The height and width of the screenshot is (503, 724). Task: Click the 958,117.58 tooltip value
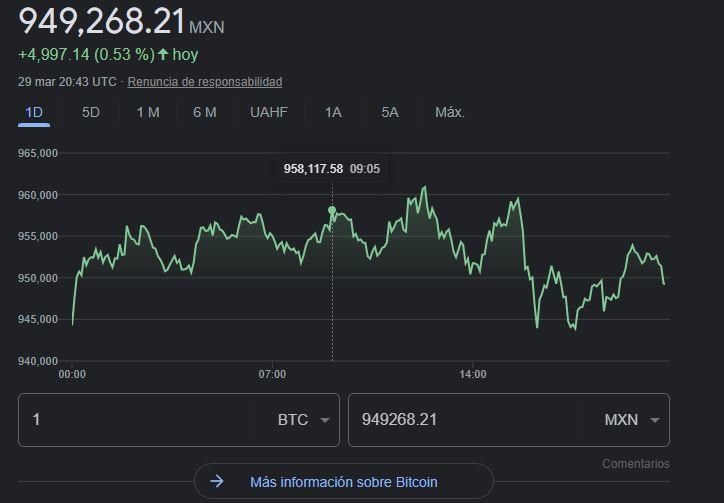(x=313, y=169)
